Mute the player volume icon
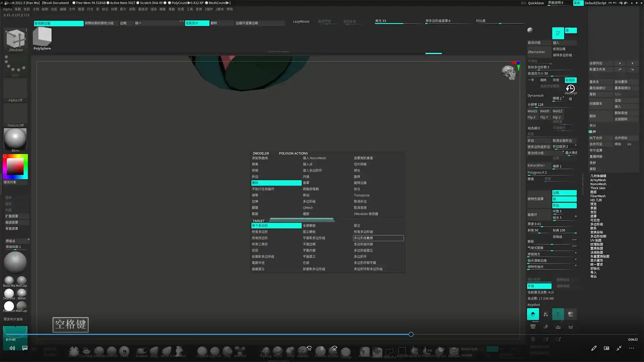 point(12,348)
